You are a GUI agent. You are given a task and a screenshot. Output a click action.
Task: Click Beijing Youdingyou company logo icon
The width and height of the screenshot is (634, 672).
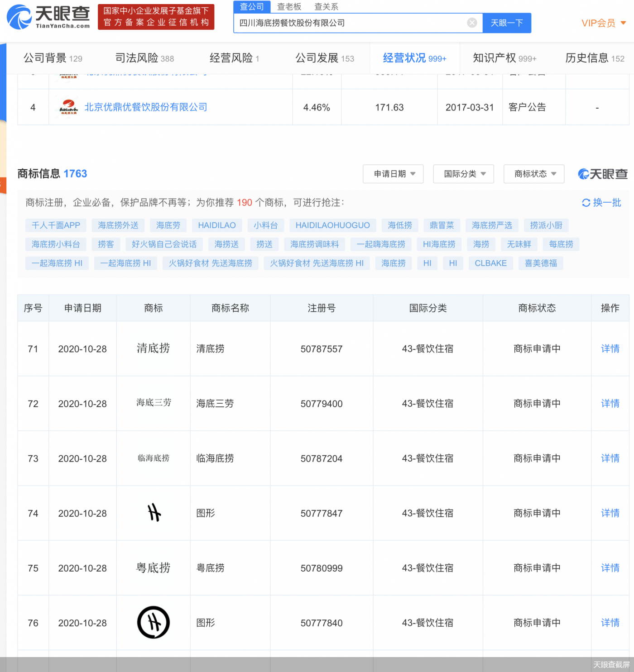[68, 107]
